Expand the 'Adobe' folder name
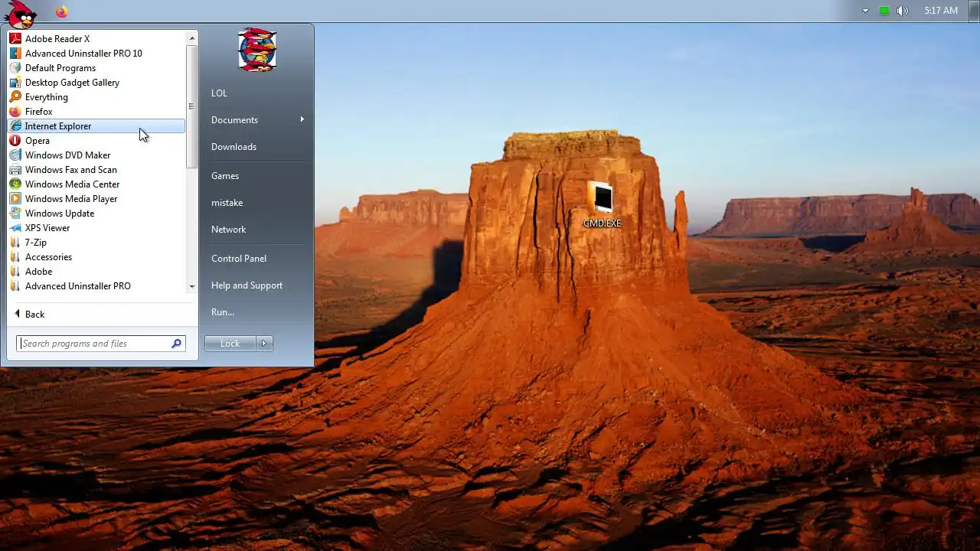 click(39, 271)
